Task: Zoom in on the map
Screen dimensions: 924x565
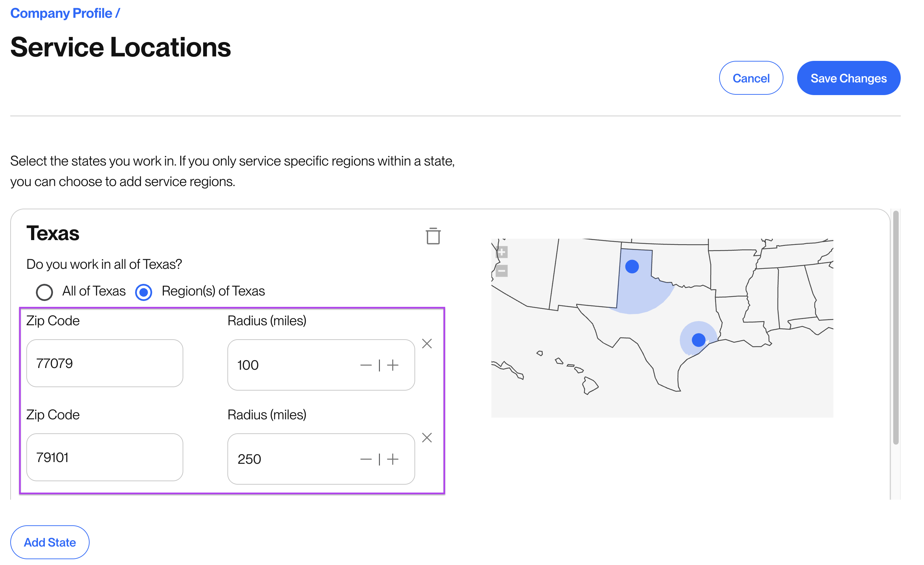Action: pos(501,252)
